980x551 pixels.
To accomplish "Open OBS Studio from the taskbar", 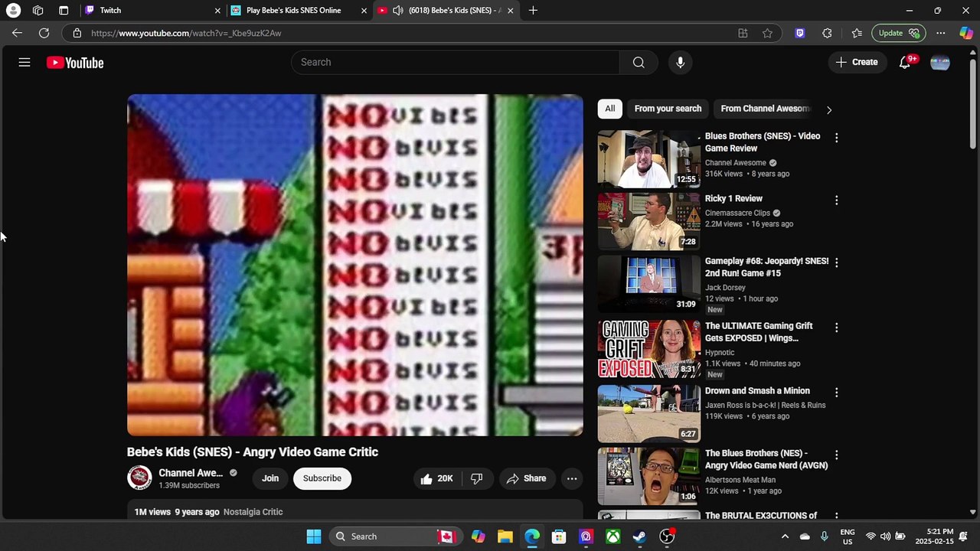I will click(667, 536).
